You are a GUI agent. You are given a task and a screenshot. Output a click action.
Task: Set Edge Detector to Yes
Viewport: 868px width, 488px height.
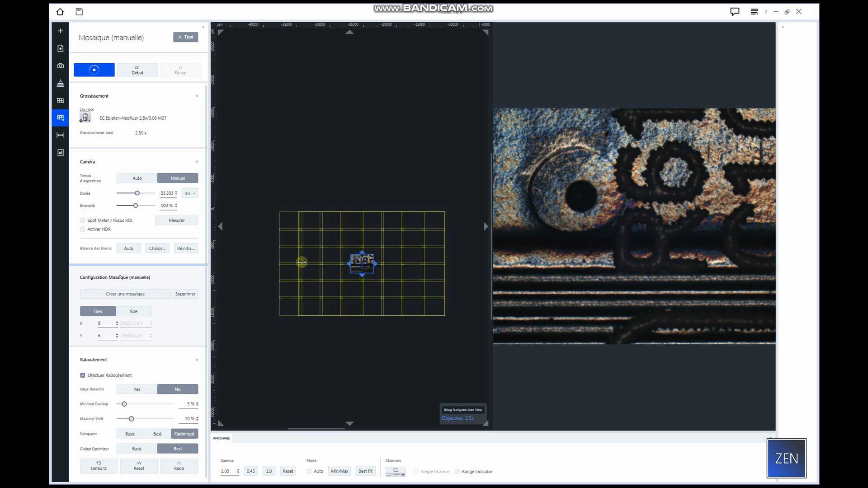pos(137,389)
